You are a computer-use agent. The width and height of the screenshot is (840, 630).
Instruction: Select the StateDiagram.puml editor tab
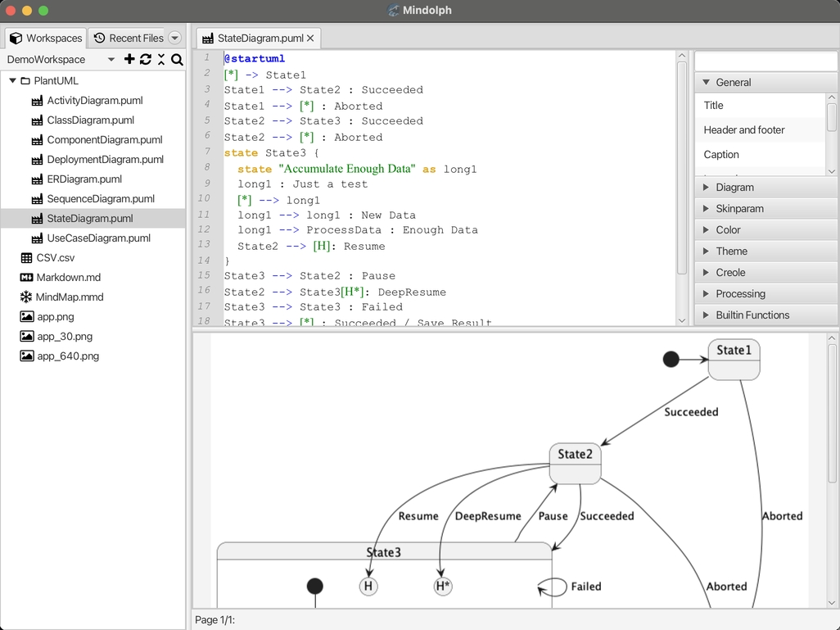click(x=259, y=38)
